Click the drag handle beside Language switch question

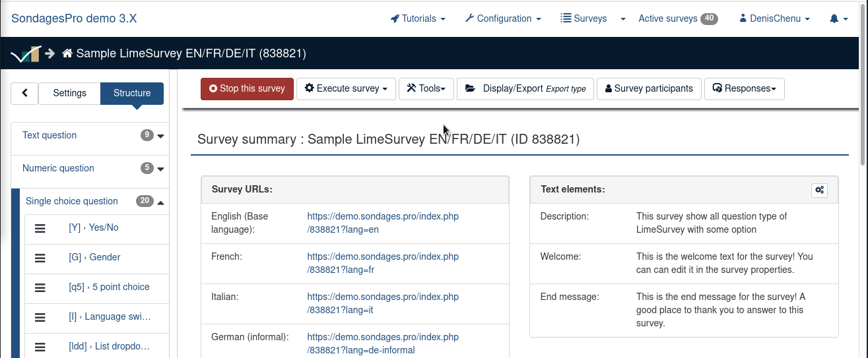point(40,317)
